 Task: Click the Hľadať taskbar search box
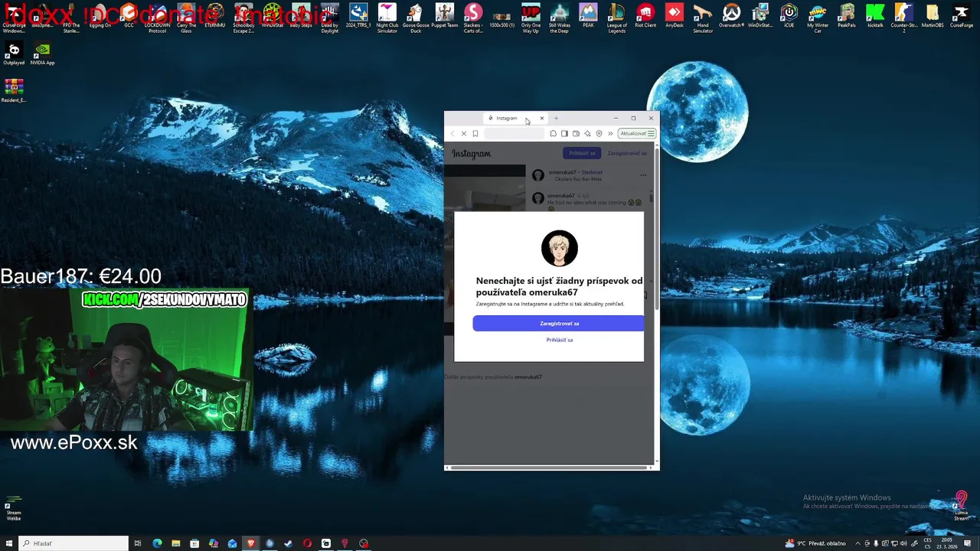(x=73, y=543)
